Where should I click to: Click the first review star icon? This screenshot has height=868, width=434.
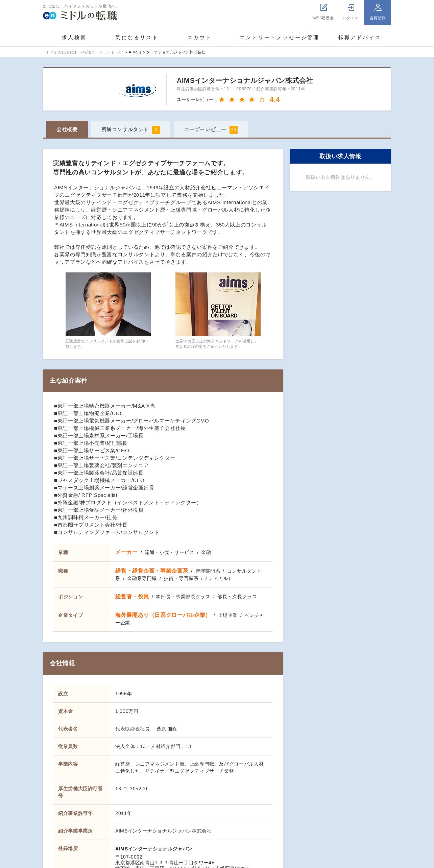click(222, 99)
